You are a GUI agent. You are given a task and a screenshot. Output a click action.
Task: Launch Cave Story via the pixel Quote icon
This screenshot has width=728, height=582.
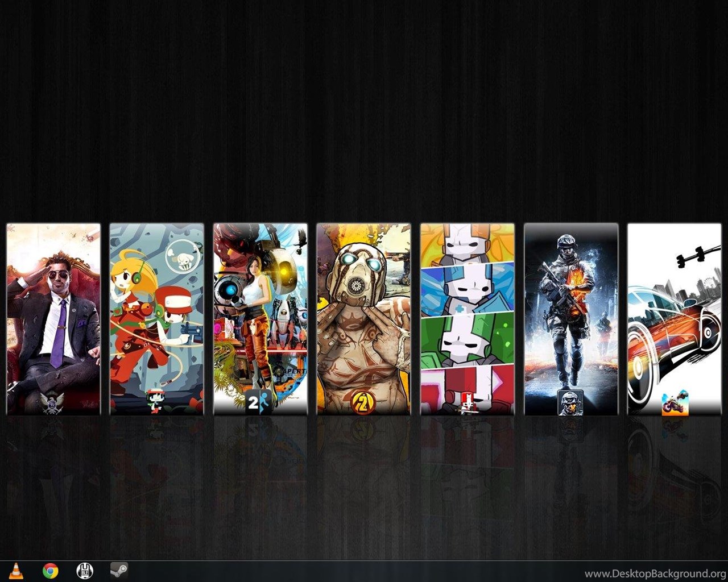[x=156, y=402]
